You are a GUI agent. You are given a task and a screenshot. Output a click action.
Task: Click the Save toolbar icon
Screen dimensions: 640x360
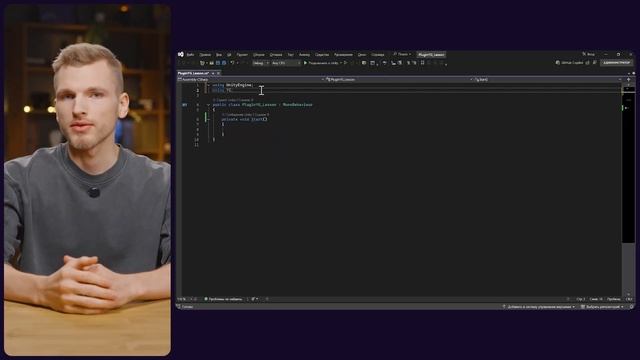tap(218, 63)
